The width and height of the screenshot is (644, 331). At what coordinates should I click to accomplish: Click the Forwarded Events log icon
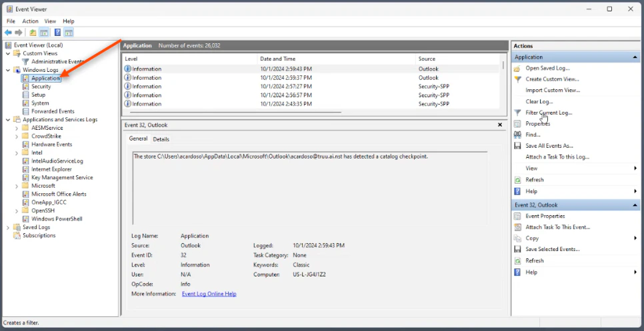[26, 111]
